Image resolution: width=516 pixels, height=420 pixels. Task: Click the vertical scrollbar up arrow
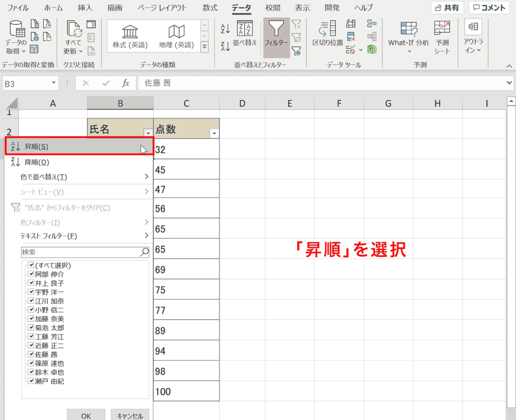click(511, 101)
